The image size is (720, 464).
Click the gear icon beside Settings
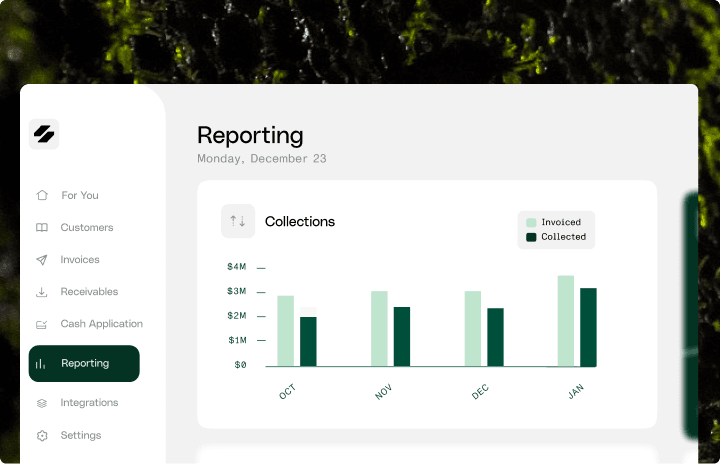point(42,435)
